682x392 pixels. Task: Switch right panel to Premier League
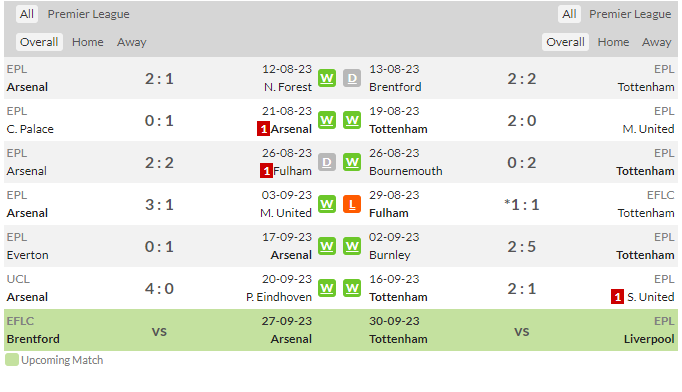tap(630, 14)
